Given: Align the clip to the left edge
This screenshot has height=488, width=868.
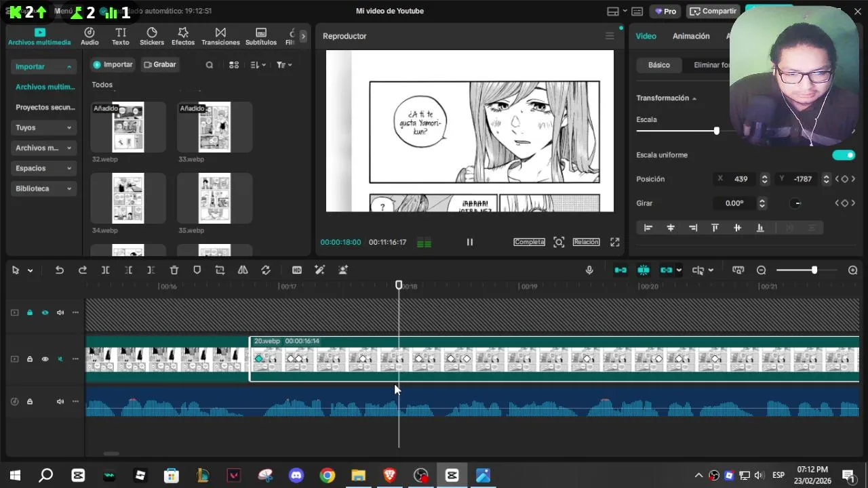Looking at the screenshot, I should click(x=648, y=228).
